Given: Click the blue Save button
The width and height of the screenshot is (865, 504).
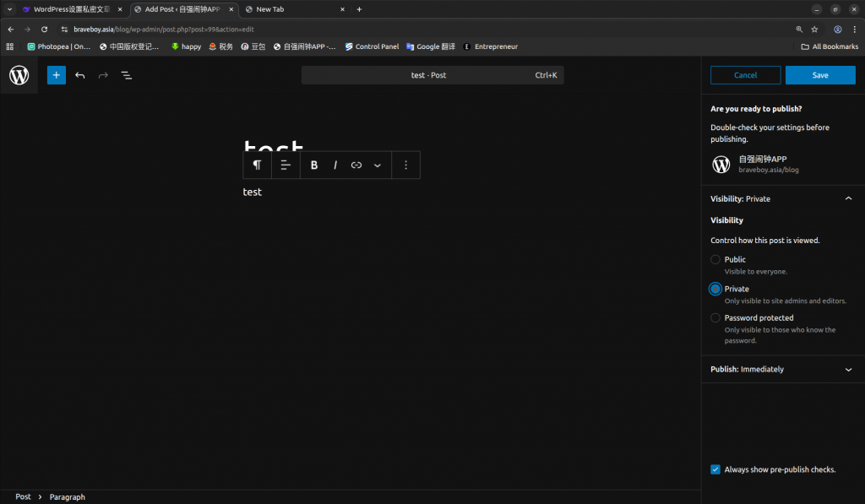Looking at the screenshot, I should coord(819,75).
